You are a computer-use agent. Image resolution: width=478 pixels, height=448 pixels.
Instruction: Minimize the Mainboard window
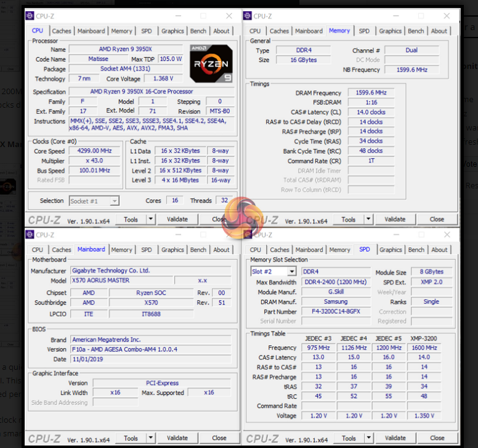click(179, 234)
